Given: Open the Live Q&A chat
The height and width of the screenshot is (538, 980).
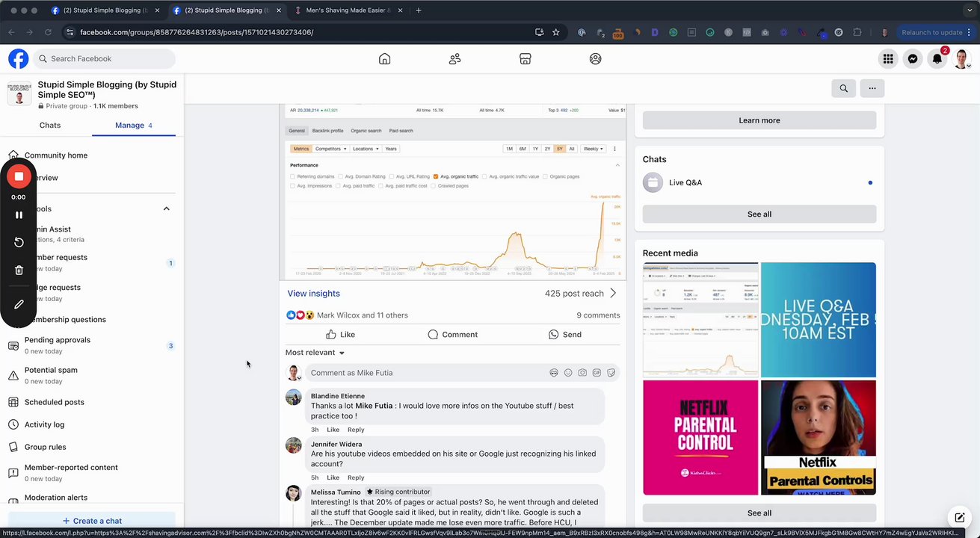Looking at the screenshot, I should tap(759, 182).
